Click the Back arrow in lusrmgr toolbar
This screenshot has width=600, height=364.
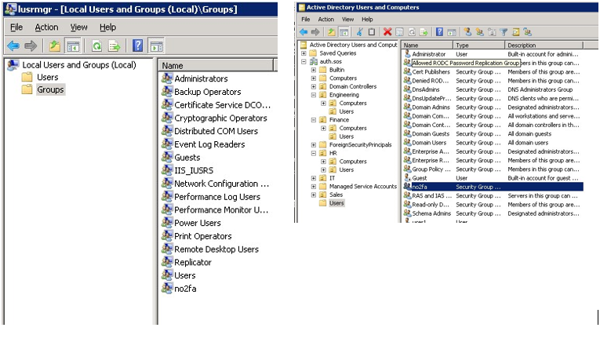[x=13, y=46]
